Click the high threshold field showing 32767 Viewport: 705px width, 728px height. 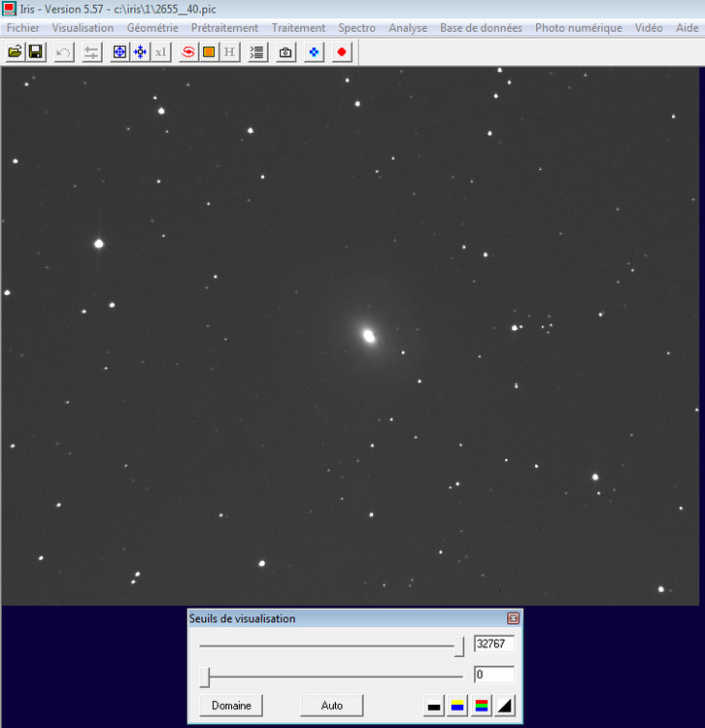[493, 644]
